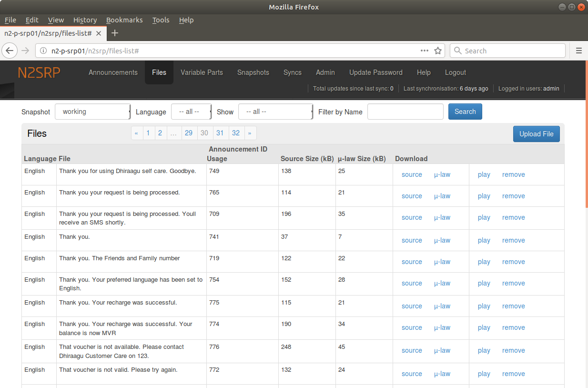Open the site information icon in the address bar
The height and width of the screenshot is (388, 588).
(43, 51)
